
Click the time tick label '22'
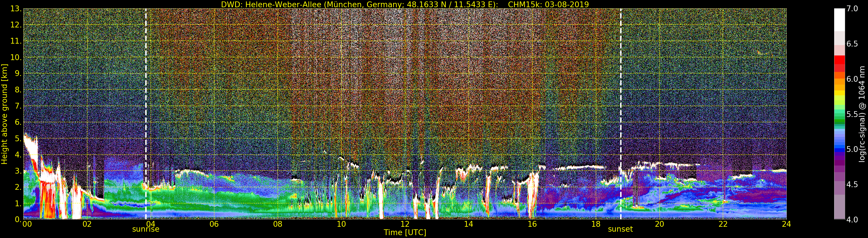pos(723,224)
